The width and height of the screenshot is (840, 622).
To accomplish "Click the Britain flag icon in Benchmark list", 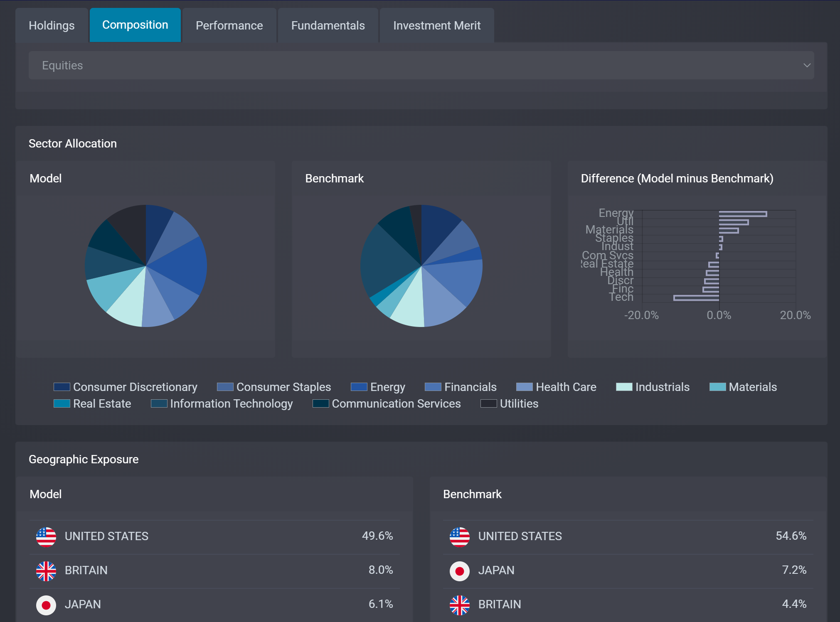I will click(x=459, y=605).
